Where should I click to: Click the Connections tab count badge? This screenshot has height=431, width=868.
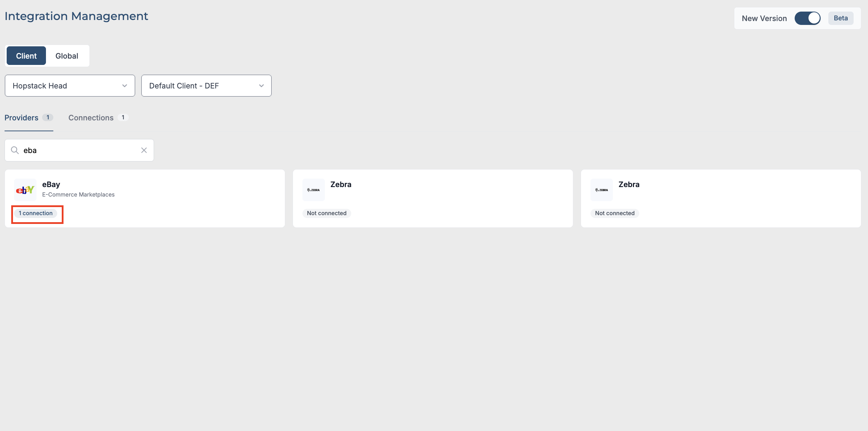pyautogui.click(x=123, y=118)
